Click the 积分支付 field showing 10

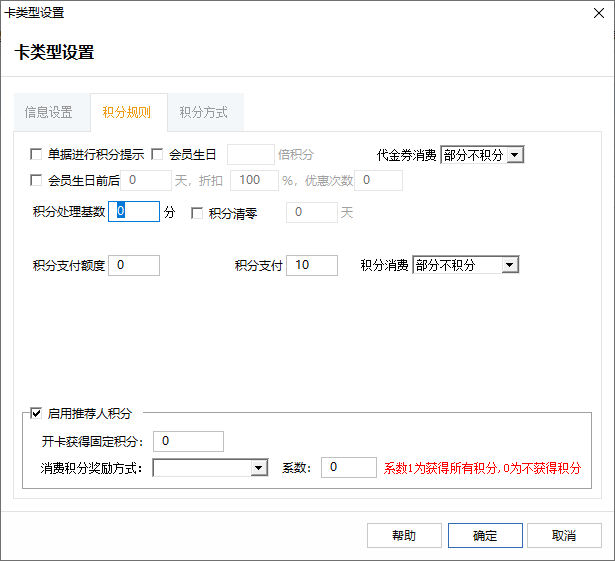click(312, 265)
